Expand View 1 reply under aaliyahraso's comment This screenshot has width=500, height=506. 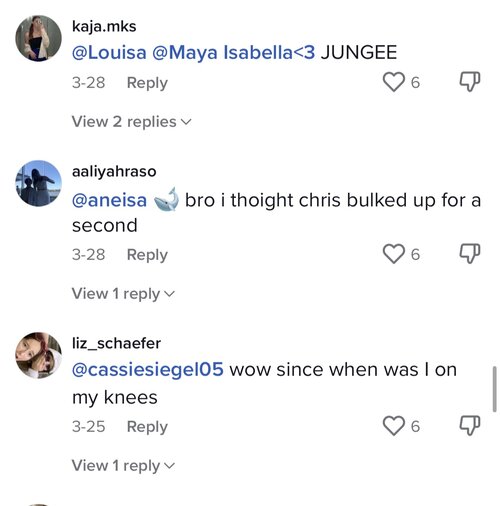pos(123,294)
